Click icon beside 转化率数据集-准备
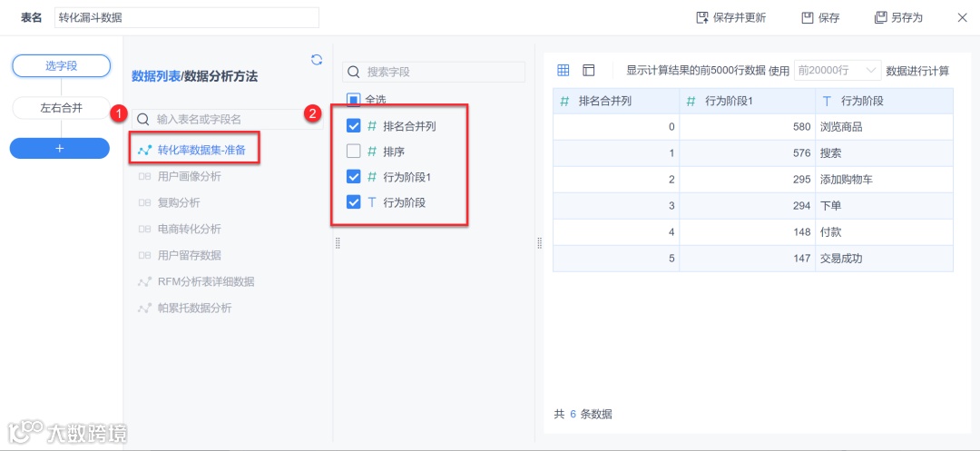This screenshot has width=980, height=451. click(144, 150)
